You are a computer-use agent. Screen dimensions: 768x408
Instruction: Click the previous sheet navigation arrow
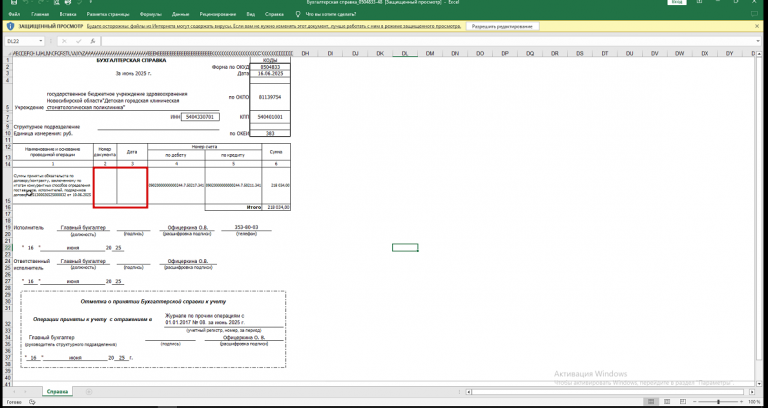coord(14,392)
